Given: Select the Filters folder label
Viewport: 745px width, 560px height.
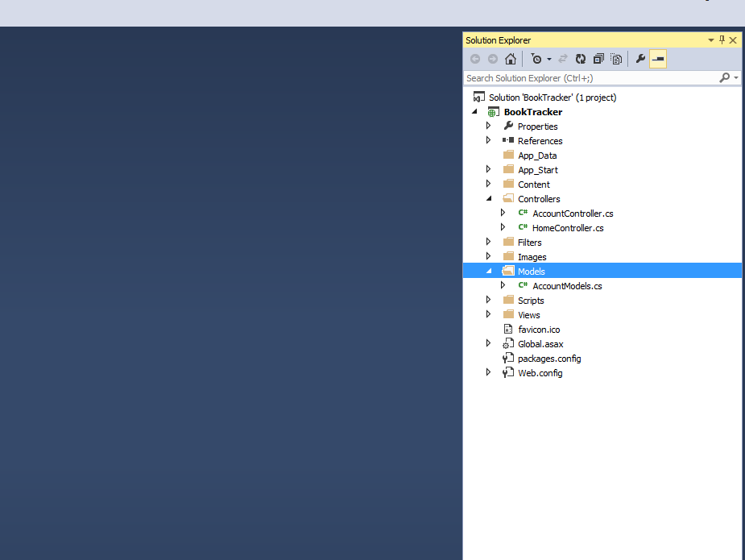Looking at the screenshot, I should click(x=530, y=243).
